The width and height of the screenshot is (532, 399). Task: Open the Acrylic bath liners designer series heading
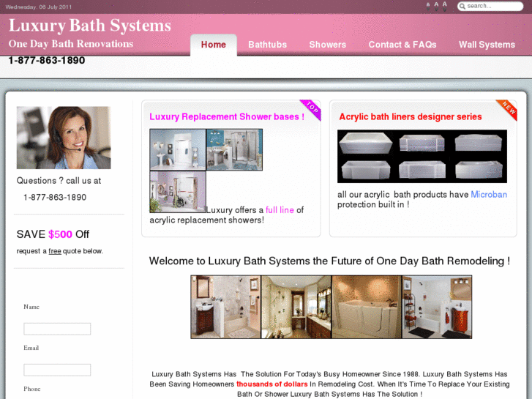(x=411, y=117)
